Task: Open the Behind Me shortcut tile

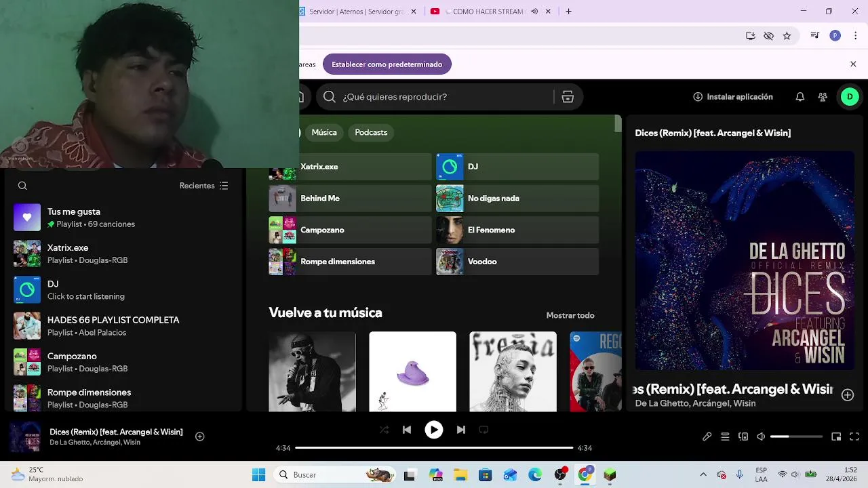Action: [350, 199]
